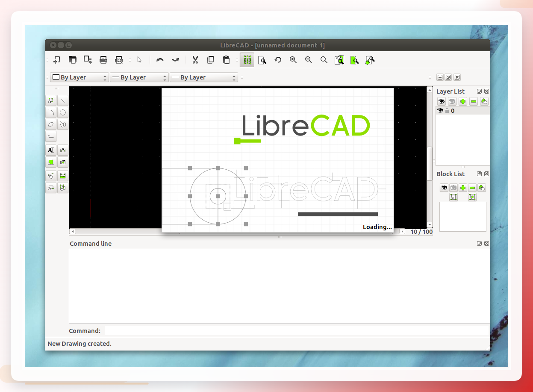Select the Line drawing tool

63,101
